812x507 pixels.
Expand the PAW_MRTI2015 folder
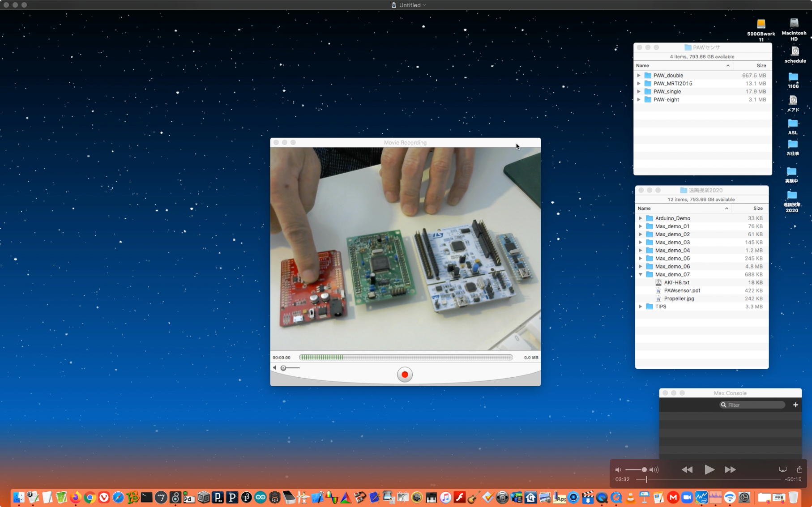[639, 84]
